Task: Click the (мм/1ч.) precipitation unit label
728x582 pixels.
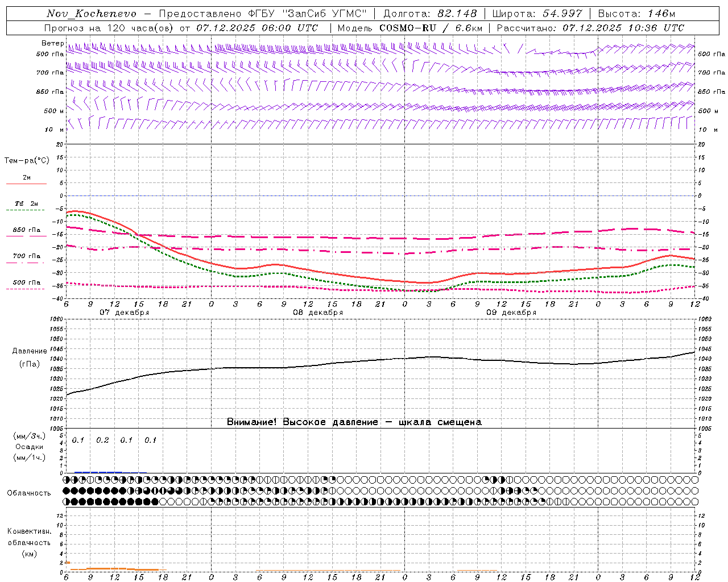Action: [x=29, y=458]
